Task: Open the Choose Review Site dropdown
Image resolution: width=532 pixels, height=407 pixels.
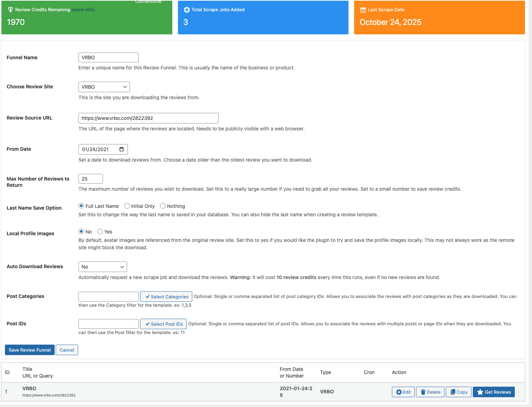Action: pos(104,87)
